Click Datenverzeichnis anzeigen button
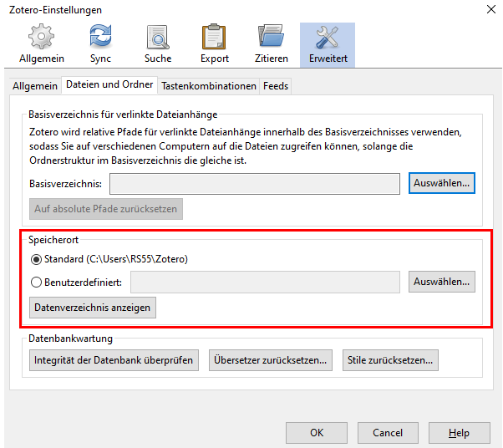 click(93, 308)
